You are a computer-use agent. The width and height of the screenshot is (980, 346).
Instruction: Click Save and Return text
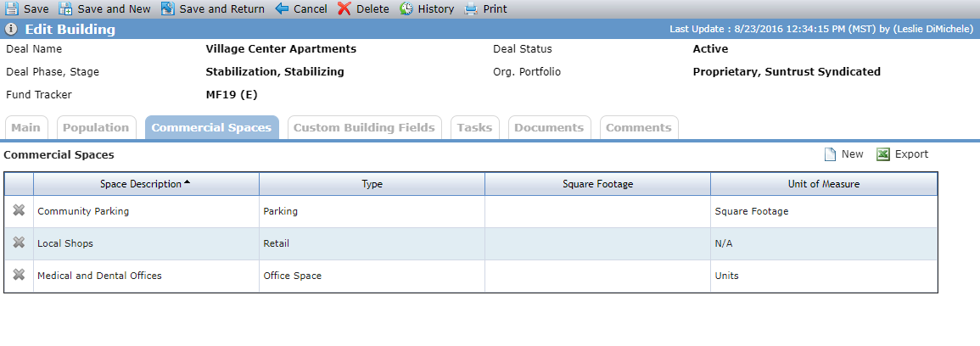(x=221, y=8)
